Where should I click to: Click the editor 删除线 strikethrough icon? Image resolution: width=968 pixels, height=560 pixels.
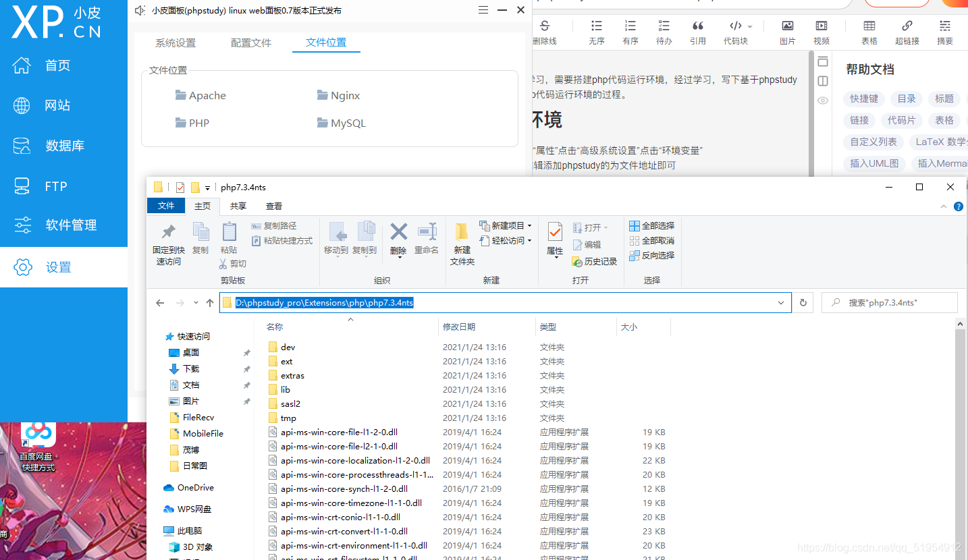pyautogui.click(x=545, y=26)
